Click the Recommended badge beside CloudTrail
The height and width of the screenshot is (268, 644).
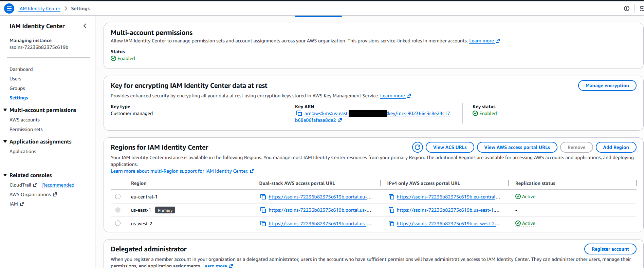tap(58, 185)
